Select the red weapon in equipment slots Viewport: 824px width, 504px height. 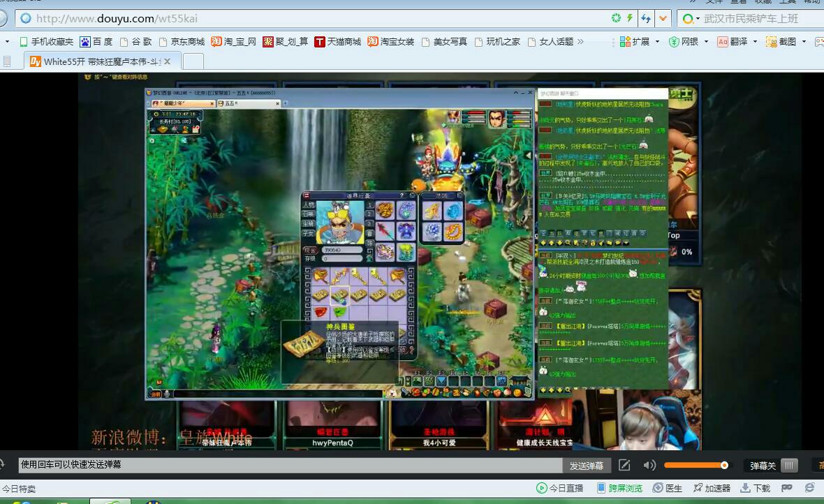[x=385, y=230]
